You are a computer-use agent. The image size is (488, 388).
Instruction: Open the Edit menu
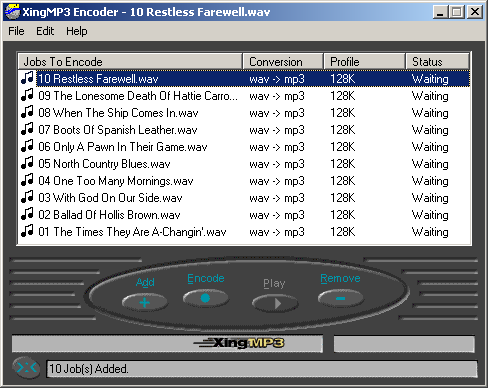point(45,31)
